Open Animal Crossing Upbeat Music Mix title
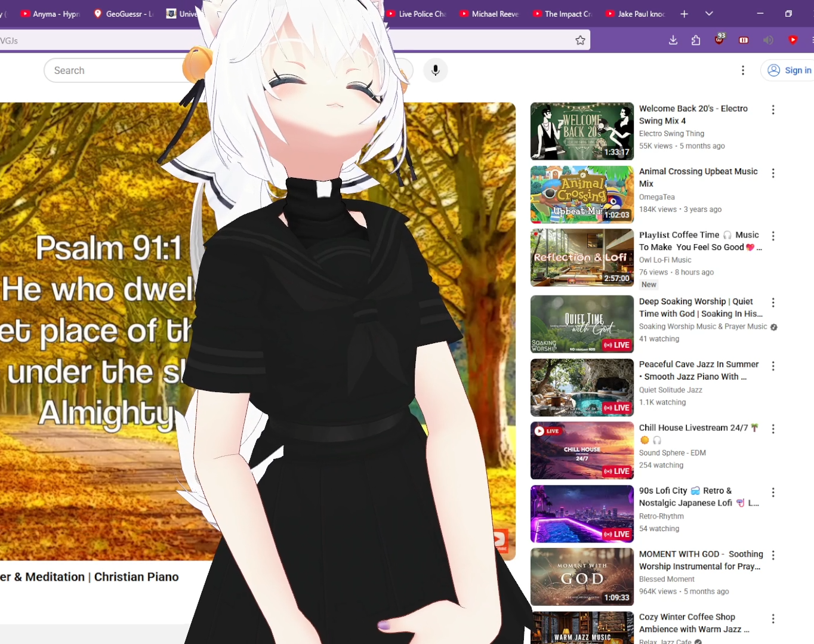 pos(698,178)
